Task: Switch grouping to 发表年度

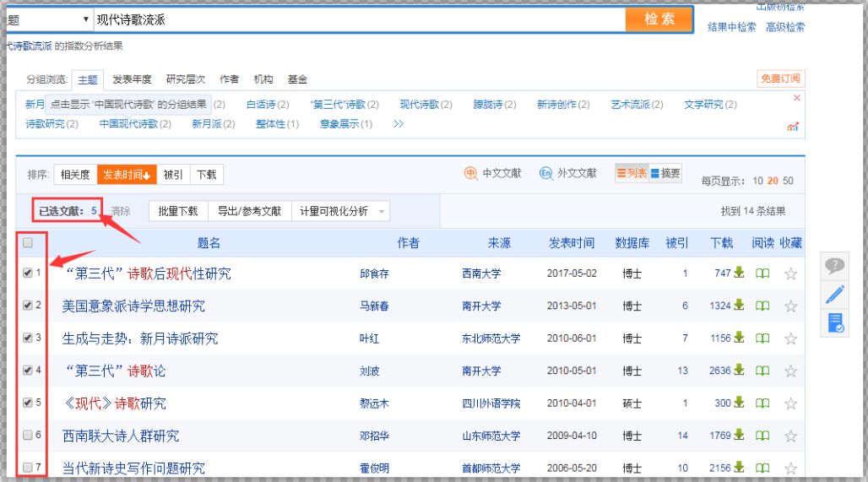Action: (x=132, y=79)
